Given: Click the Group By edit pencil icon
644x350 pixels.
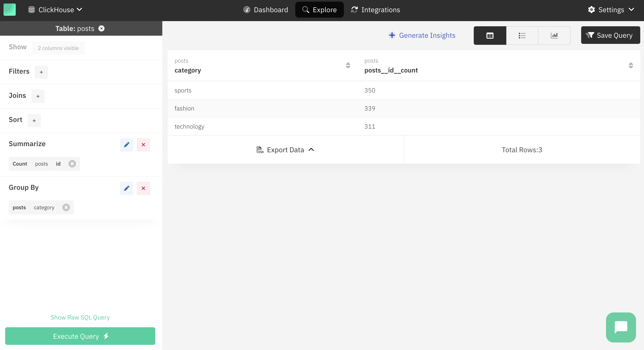Looking at the screenshot, I should 127,188.
